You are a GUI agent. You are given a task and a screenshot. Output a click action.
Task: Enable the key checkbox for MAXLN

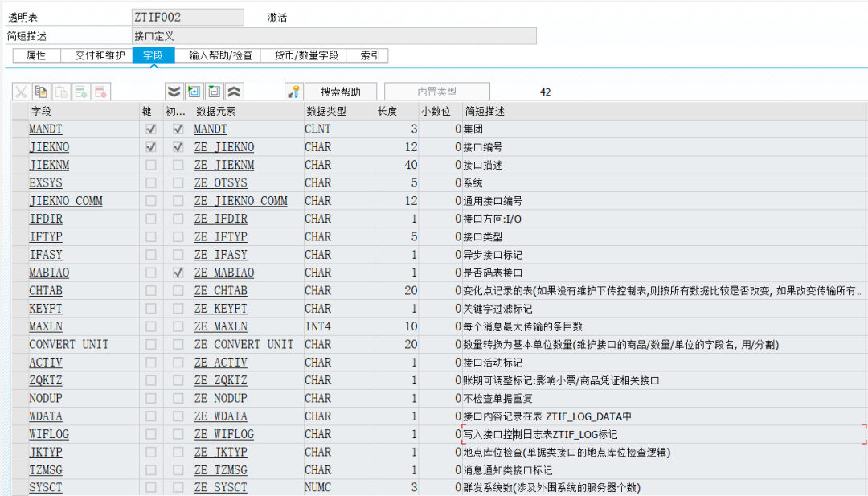(x=150, y=326)
